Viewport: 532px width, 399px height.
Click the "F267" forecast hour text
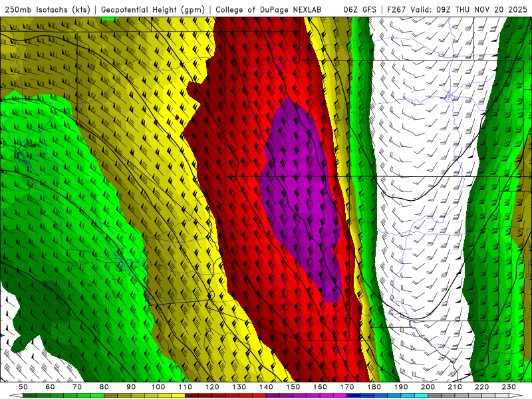pos(397,9)
